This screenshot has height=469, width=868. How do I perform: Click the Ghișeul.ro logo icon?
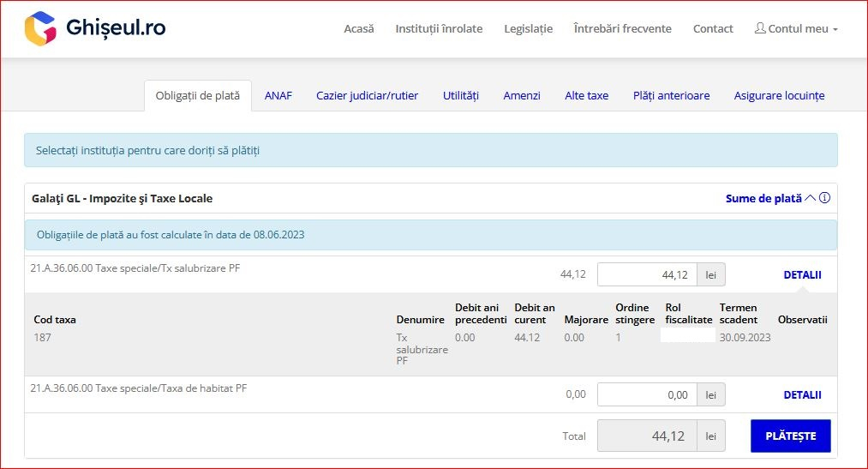click(x=40, y=28)
